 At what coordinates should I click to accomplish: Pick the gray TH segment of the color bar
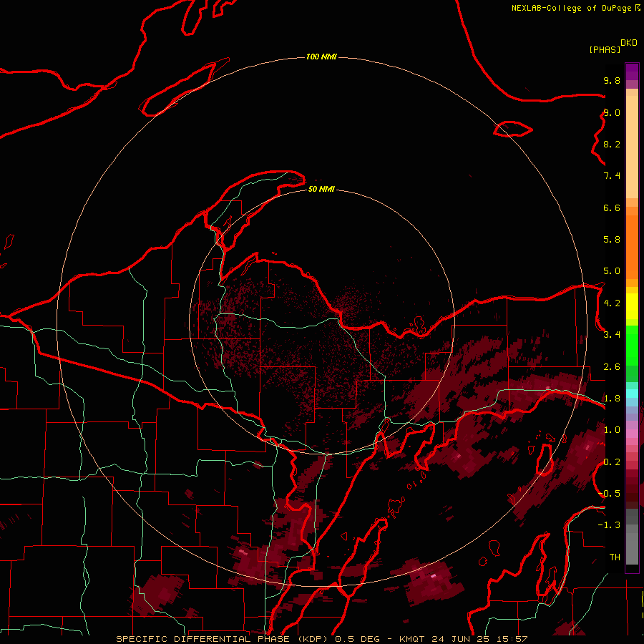[632, 549]
